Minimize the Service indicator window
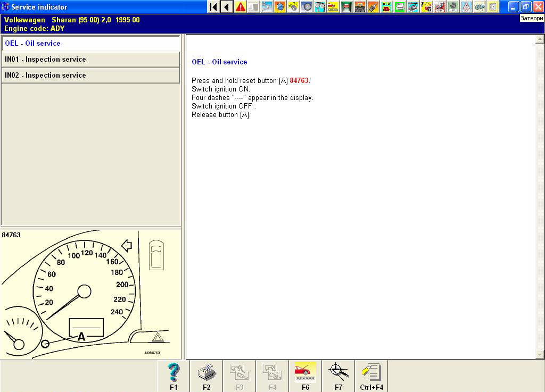545x392 pixels. 513,7
